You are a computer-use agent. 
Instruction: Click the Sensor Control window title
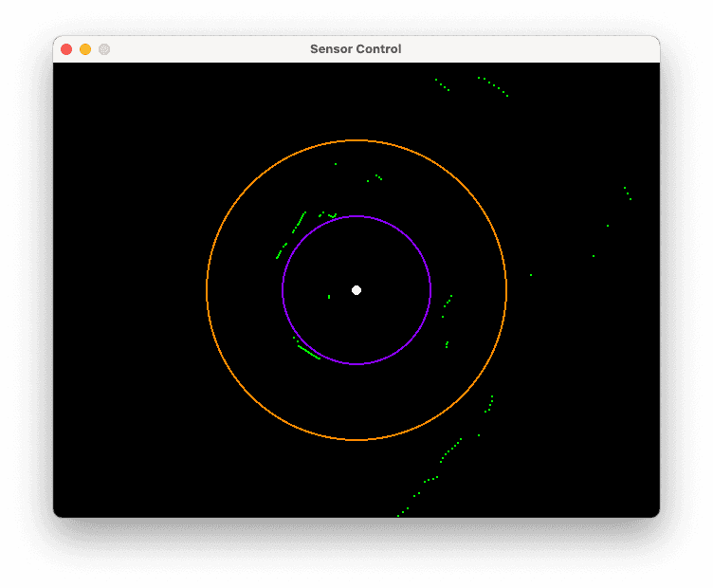point(356,49)
